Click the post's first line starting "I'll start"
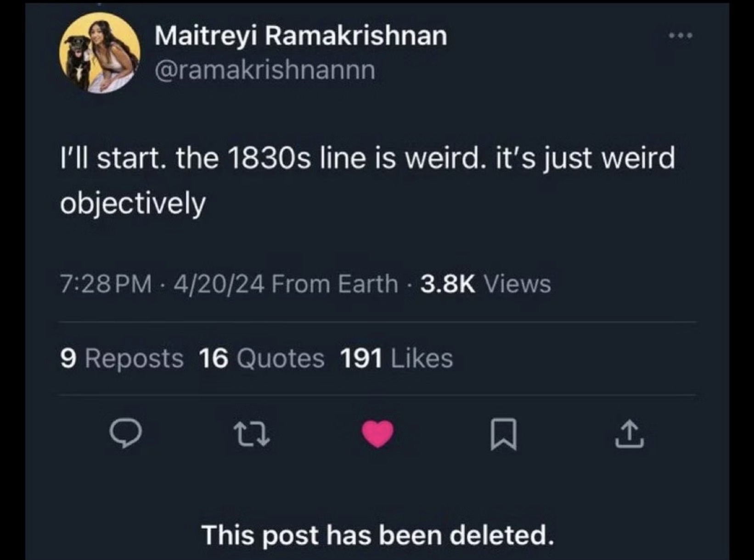 [x=367, y=158]
